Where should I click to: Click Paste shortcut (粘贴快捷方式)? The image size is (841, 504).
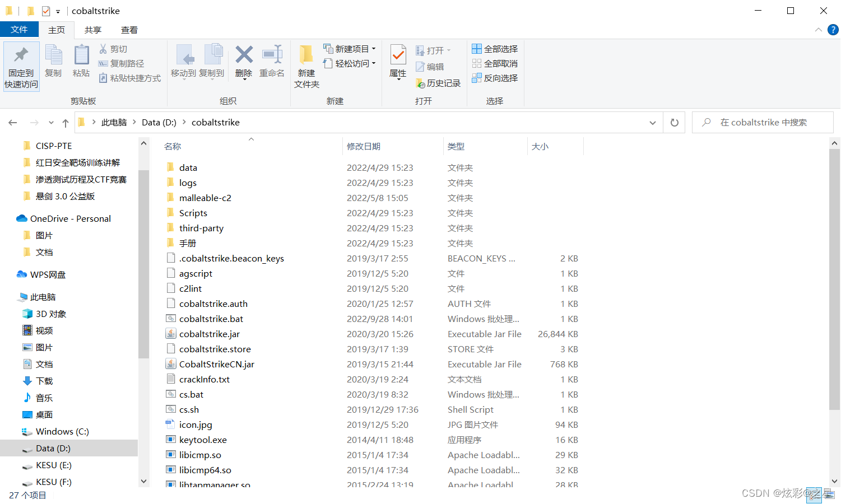130,78
